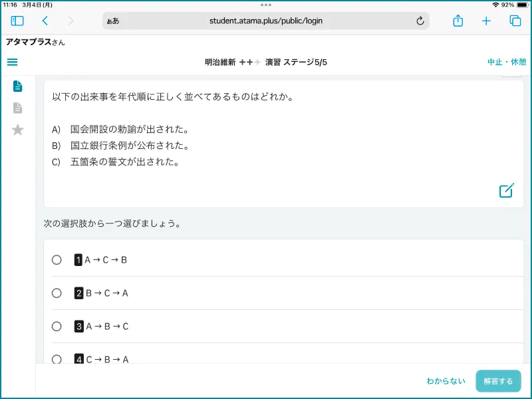The width and height of the screenshot is (532, 399).
Task: Select the gray document icon in sidebar
Action: [x=18, y=108]
